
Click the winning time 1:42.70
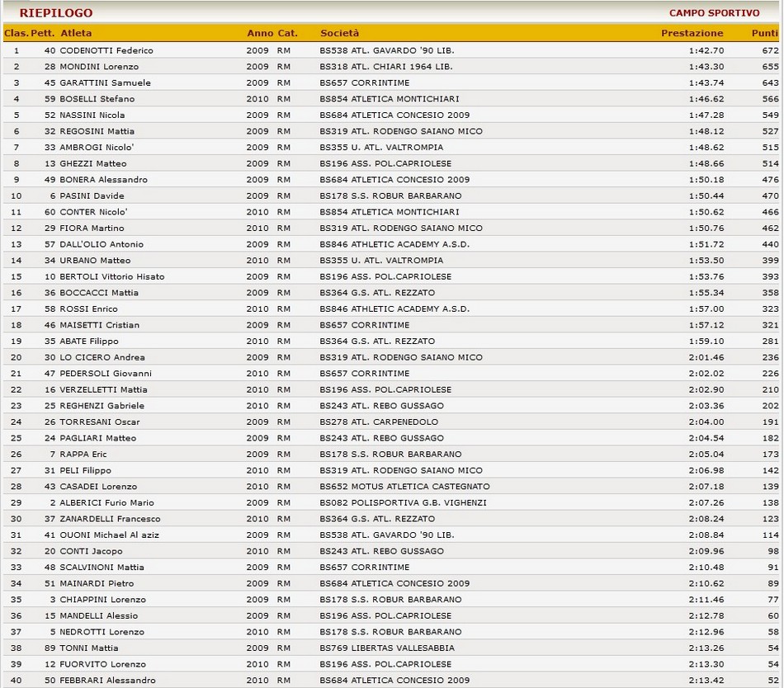coord(706,50)
